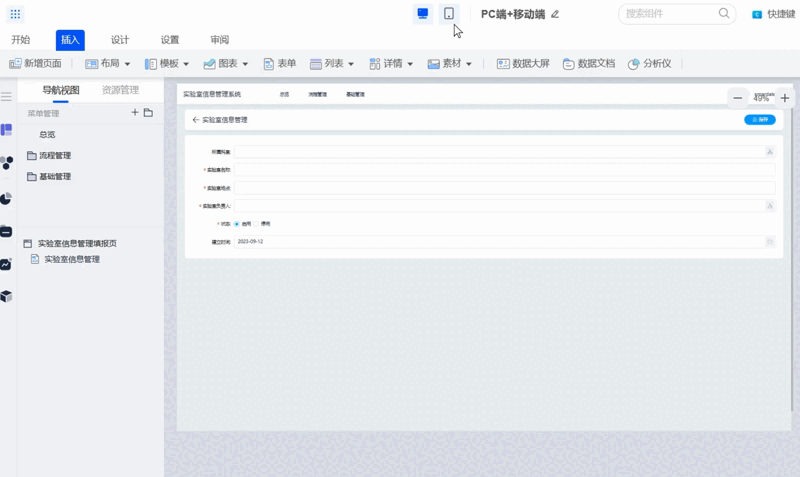800x477 pixels.
Task: Click the search magnifier icon
Action: click(x=723, y=14)
